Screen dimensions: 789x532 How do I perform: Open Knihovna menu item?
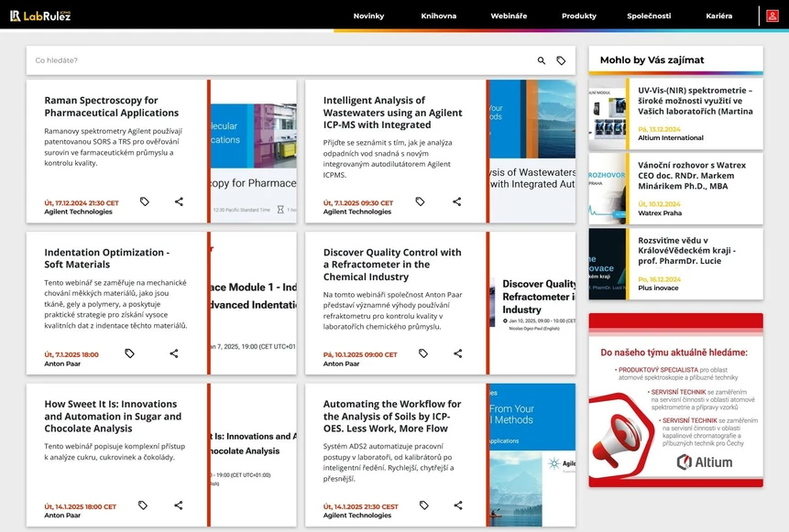click(x=439, y=16)
